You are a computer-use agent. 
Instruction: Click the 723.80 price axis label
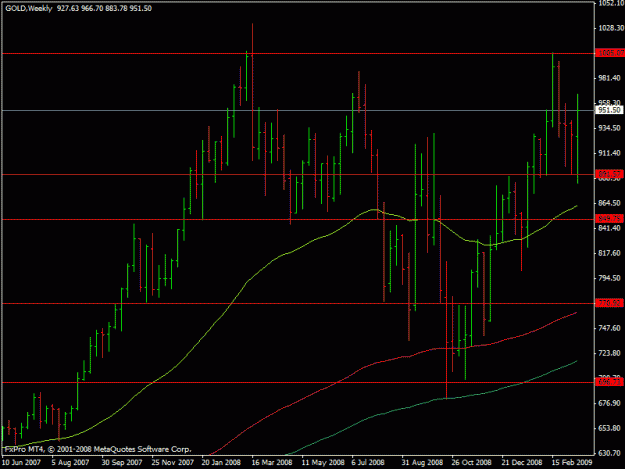pyautogui.click(x=609, y=353)
